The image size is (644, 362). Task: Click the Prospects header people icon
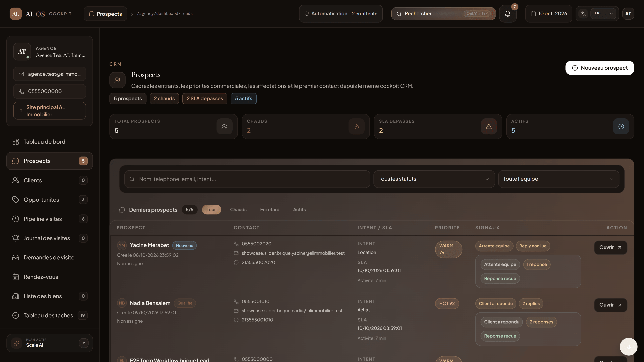point(118,80)
